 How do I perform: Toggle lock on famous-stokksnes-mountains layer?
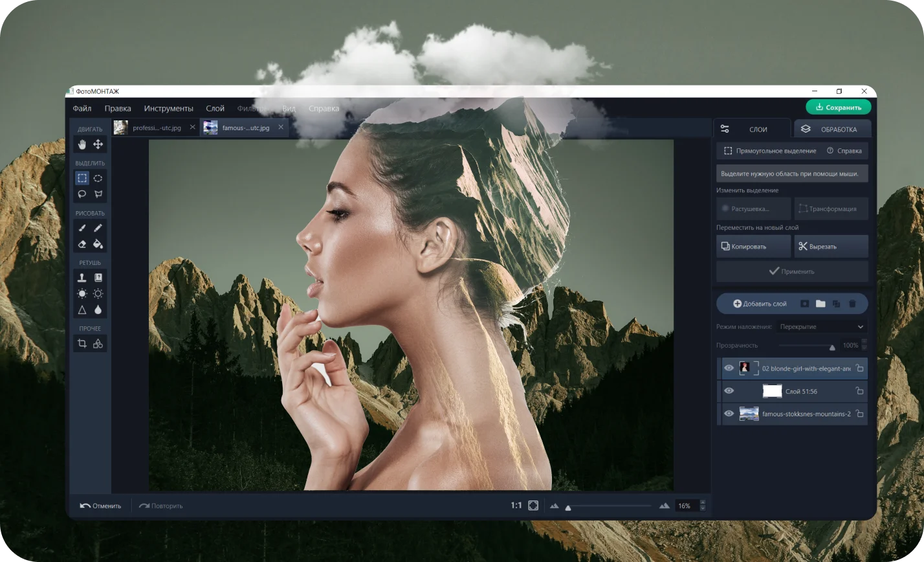point(859,414)
